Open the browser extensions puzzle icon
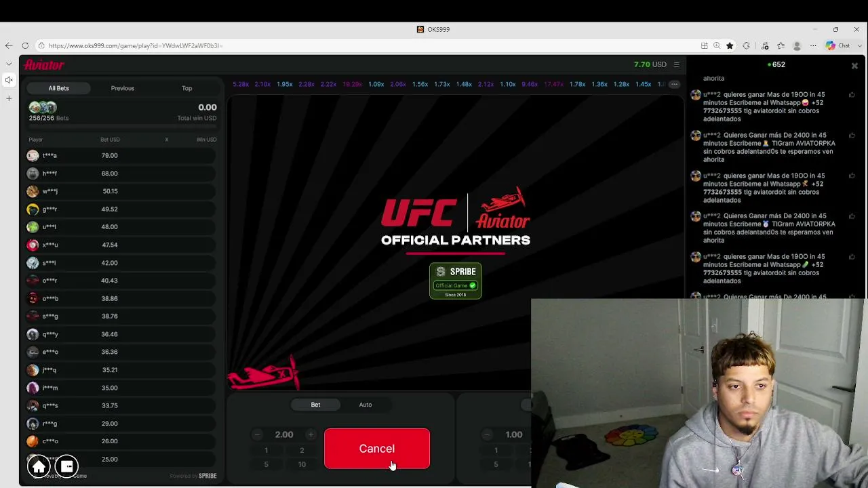Viewport: 868px width, 488px height. 747,45
